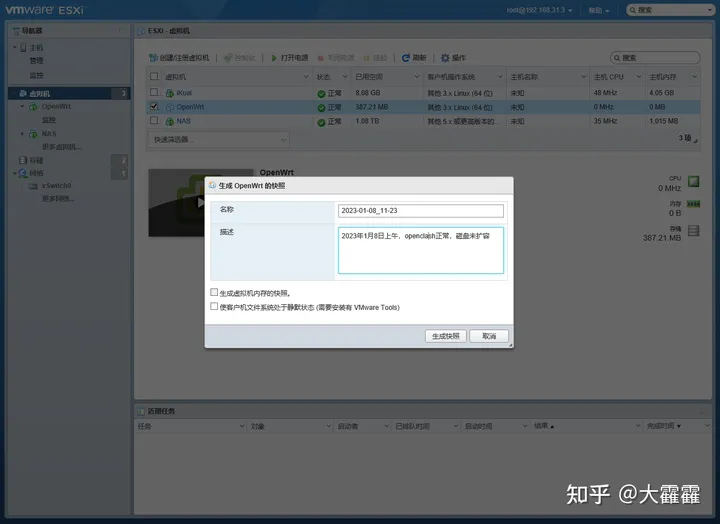Image resolution: width=720 pixels, height=524 pixels.
Task: Enable 生成虚拟机内存的快照 checkbox
Action: click(x=214, y=293)
